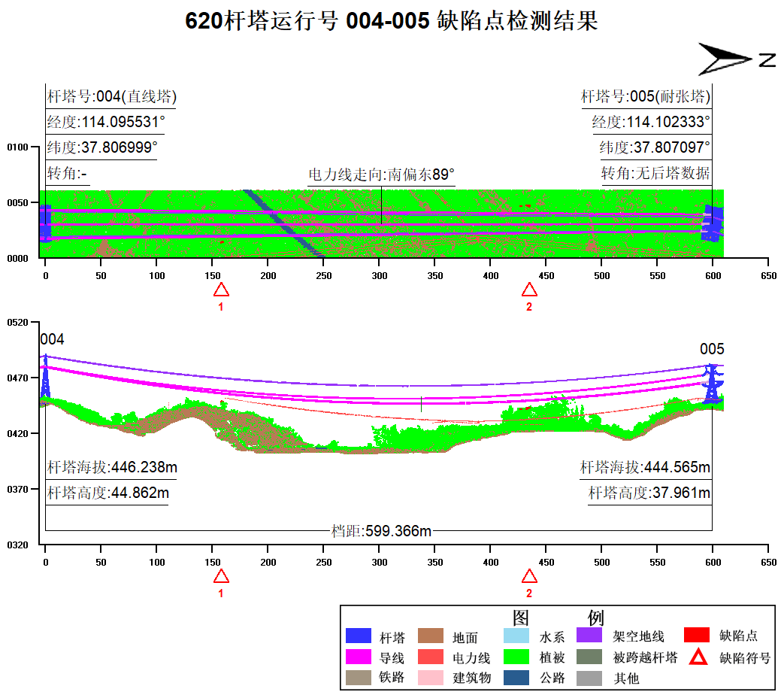Click the light blue 水系 legend swatch
The image size is (784, 698).
[x=516, y=636]
